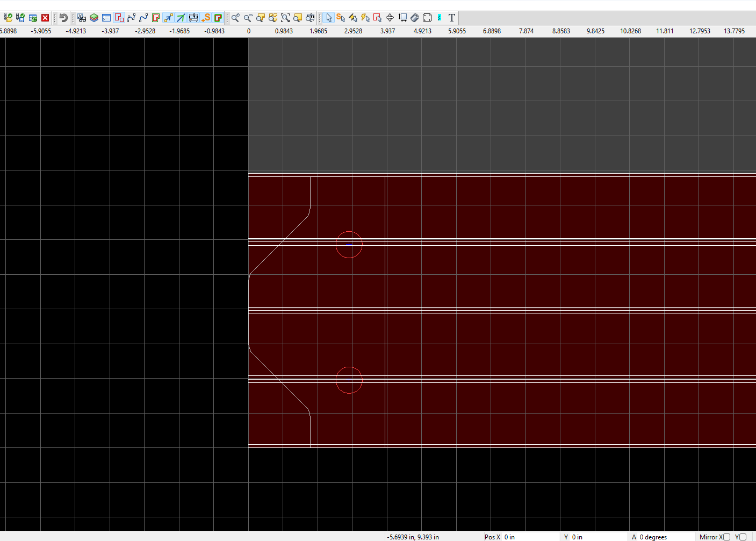Enable the Mirror X checkbox
Viewport: 756px width, 541px height.
(x=727, y=537)
